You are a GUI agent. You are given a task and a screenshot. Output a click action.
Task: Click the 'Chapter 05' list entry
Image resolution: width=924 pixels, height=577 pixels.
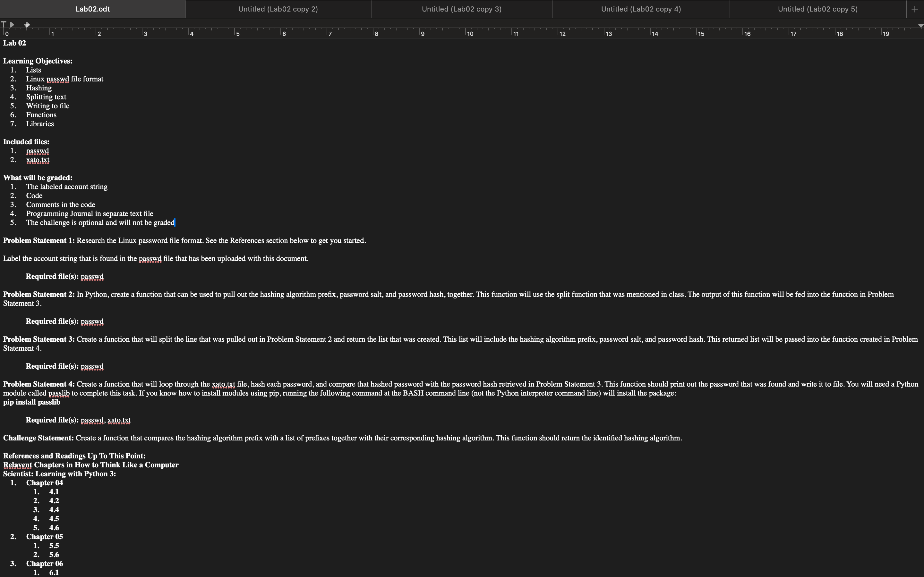click(44, 537)
